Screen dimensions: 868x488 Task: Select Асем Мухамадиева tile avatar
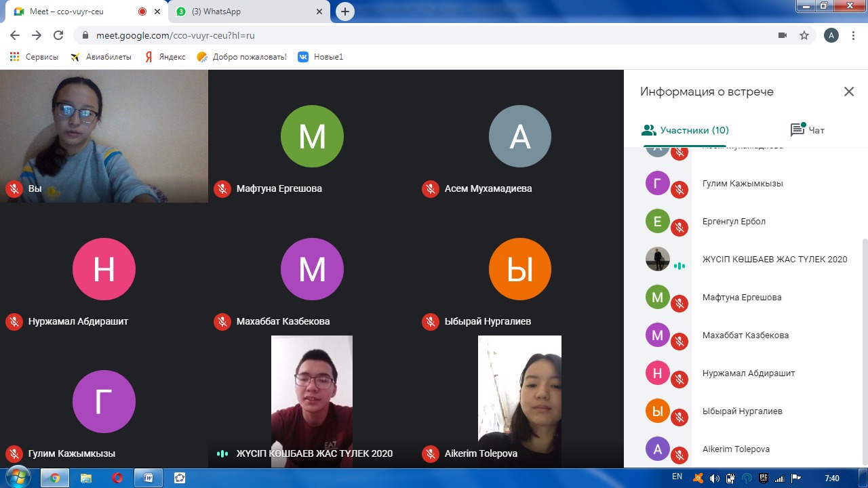pyautogui.click(x=520, y=136)
